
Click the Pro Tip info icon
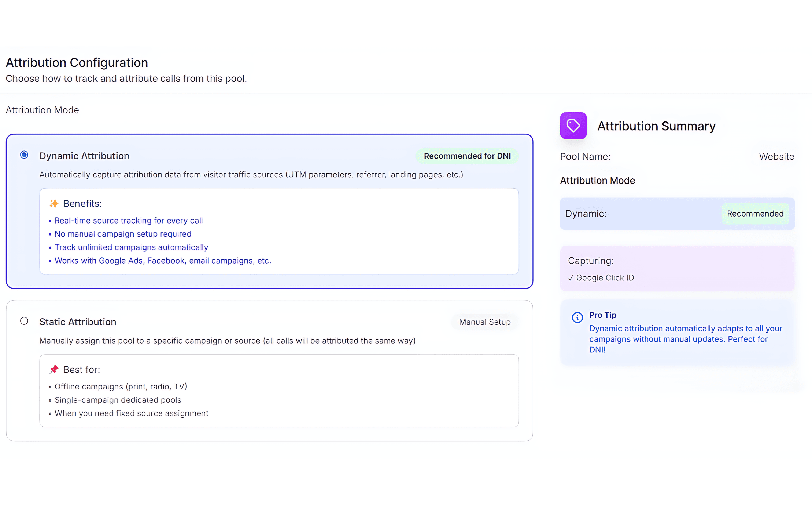pos(577,317)
